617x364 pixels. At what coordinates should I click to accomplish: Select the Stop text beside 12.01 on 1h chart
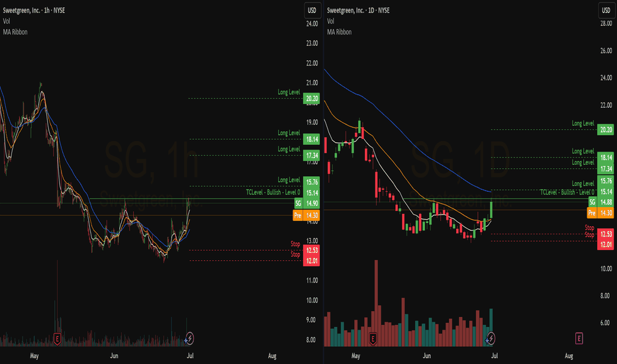pos(295,254)
